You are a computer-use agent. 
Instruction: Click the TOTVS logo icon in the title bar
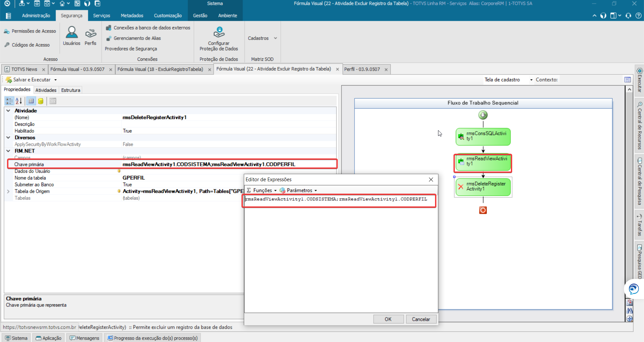[x=7, y=3]
